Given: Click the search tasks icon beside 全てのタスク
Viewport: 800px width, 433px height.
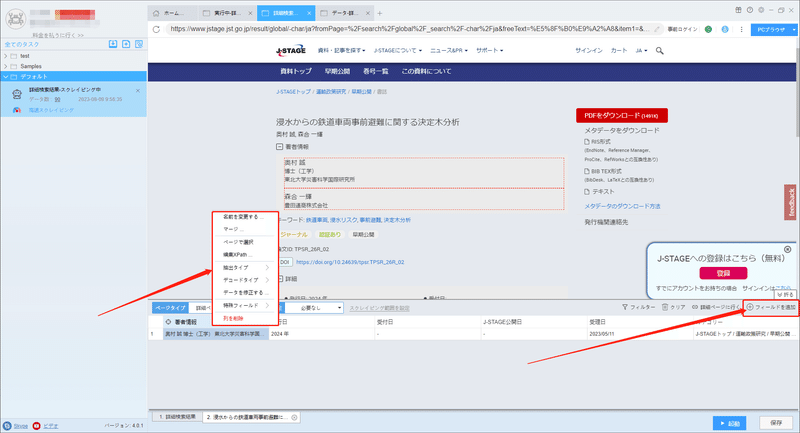Looking at the screenshot, I should point(139,44).
